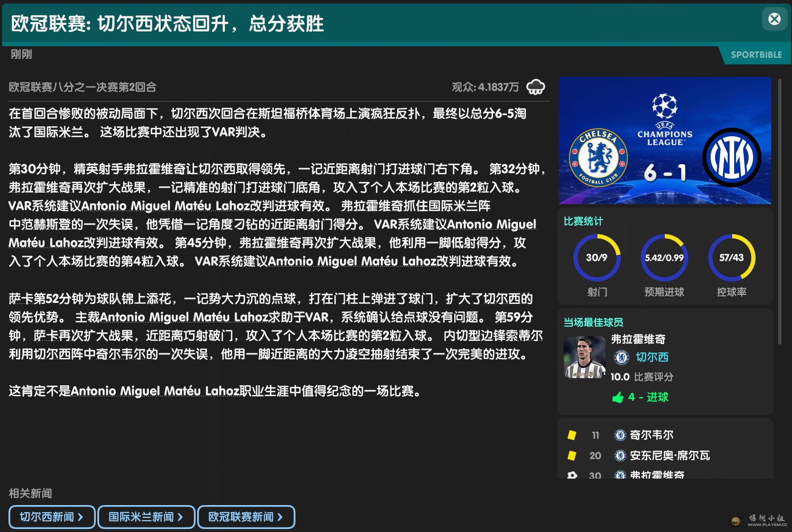Click yellow card icon at minute 20
This screenshot has height=532, width=792.
(x=572, y=456)
